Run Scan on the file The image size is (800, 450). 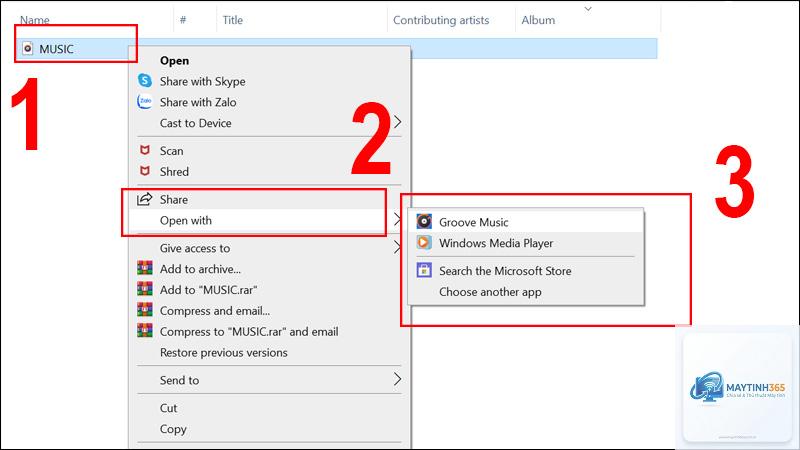[171, 151]
